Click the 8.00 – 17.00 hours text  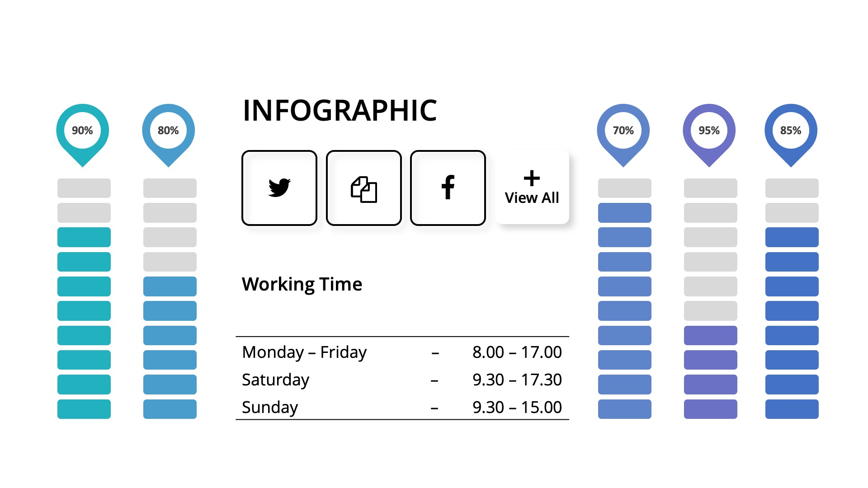tap(517, 352)
